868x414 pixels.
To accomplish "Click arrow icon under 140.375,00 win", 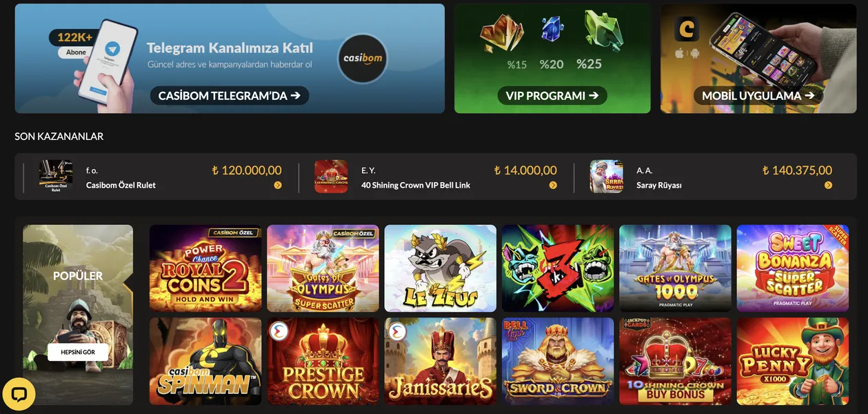I will coord(828,185).
